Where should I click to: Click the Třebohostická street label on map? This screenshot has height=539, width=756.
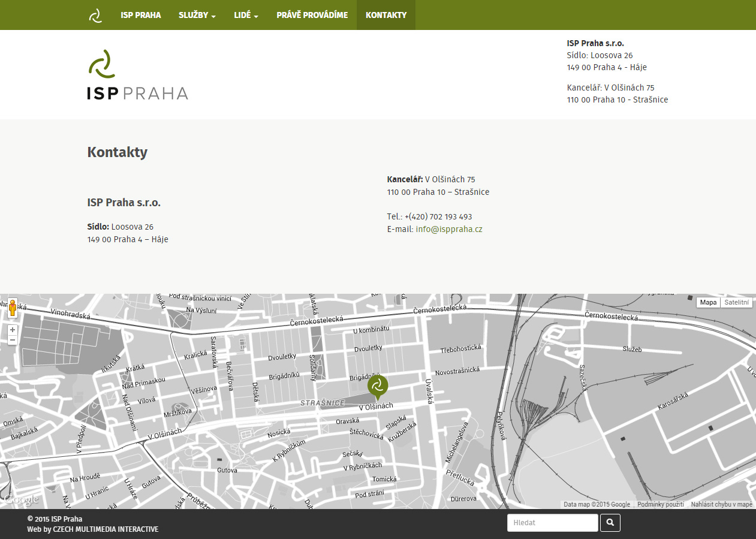coord(460,348)
